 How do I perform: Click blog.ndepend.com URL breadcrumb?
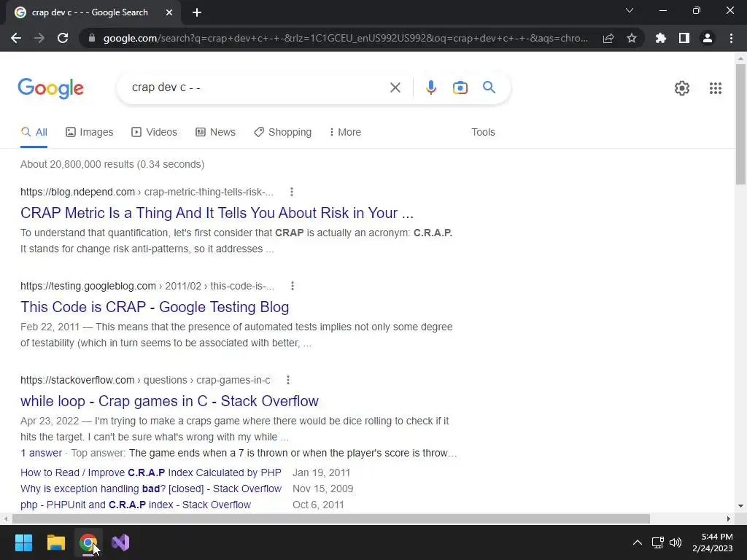[x=147, y=192]
